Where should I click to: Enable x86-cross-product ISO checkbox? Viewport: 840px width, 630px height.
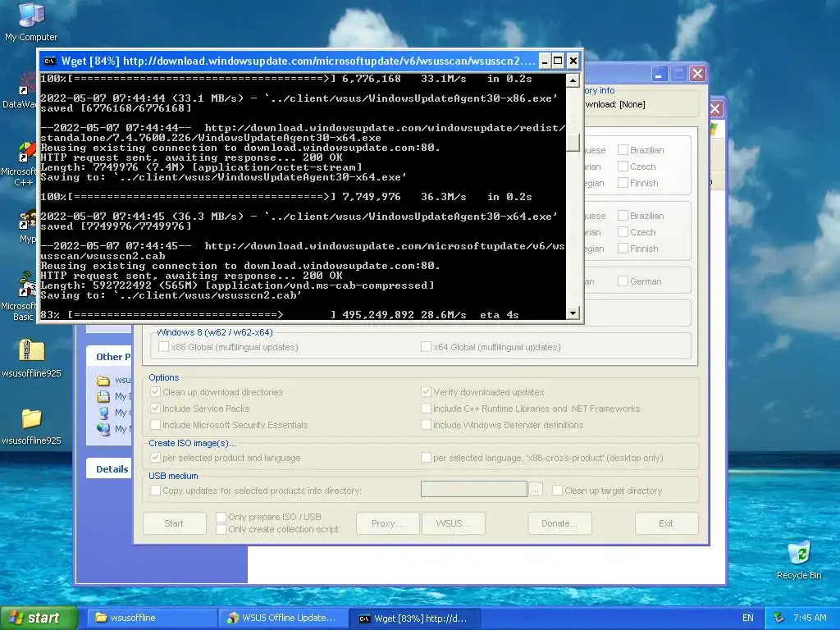click(x=426, y=458)
